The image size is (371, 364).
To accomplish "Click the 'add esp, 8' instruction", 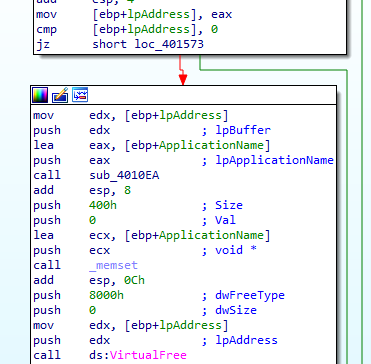I will [x=82, y=190].
